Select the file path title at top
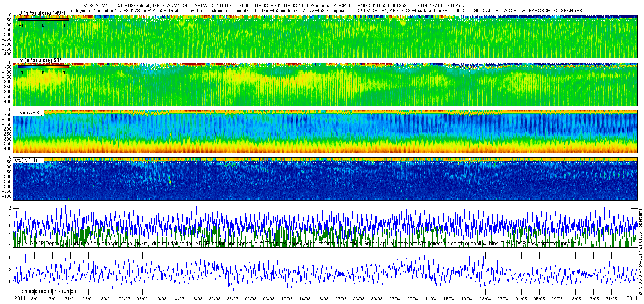Screen dimensions: 644x304 coord(273,6)
